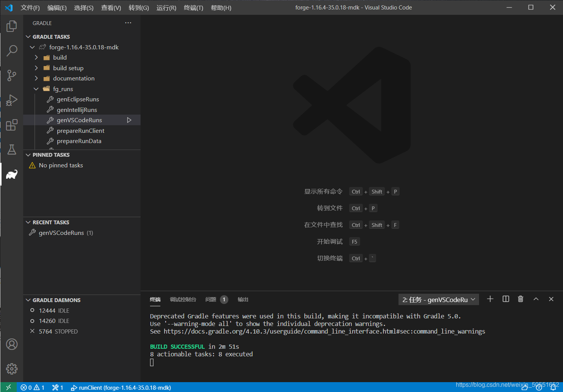Open the 运行(R) menu
The image size is (563, 392).
pyautogui.click(x=166, y=8)
